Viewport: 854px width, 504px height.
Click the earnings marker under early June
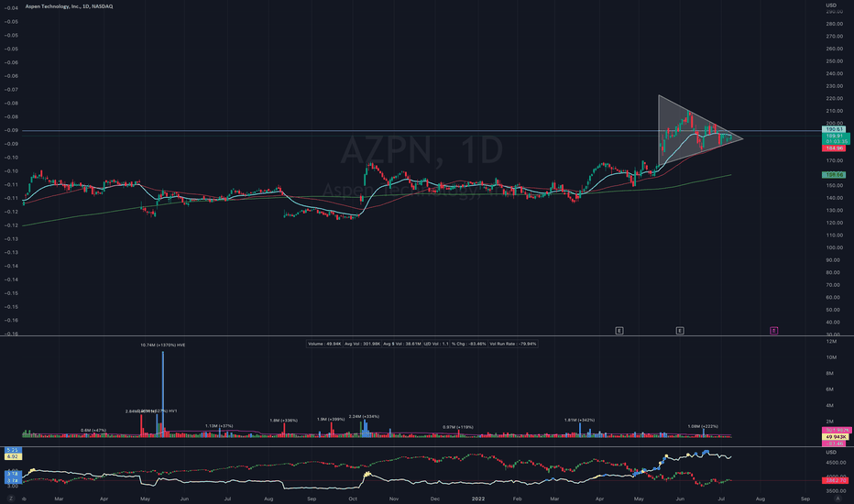coord(680,331)
